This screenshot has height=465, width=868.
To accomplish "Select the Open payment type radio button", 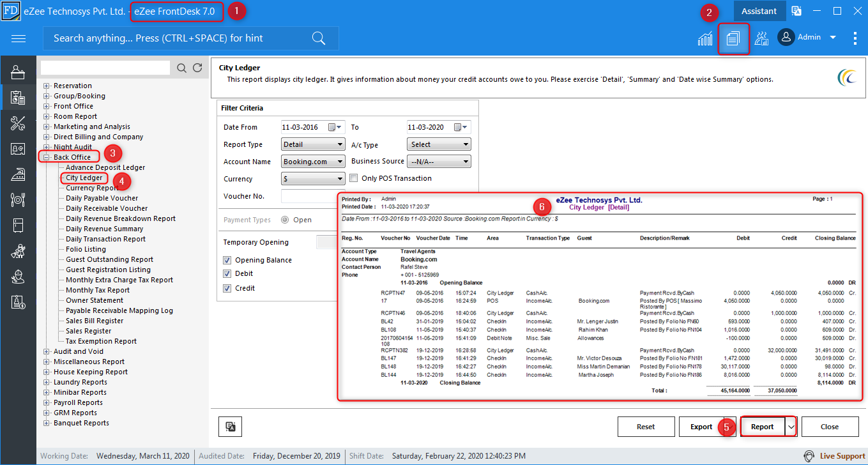I will (x=285, y=220).
